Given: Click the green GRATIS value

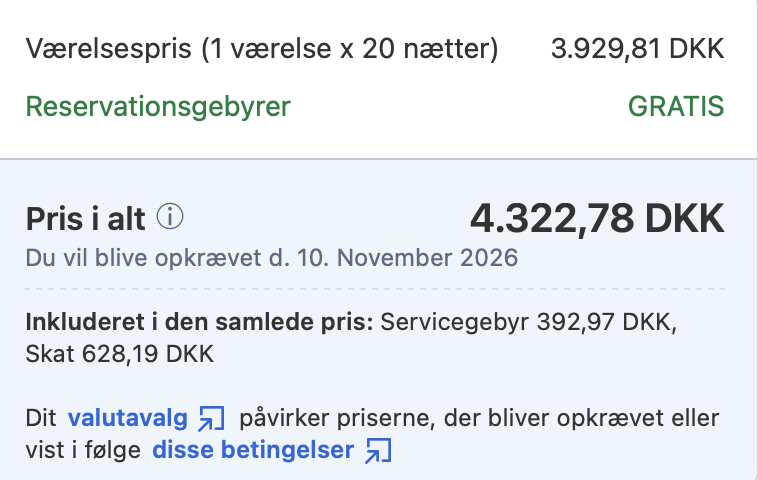Looking at the screenshot, I should [x=676, y=106].
